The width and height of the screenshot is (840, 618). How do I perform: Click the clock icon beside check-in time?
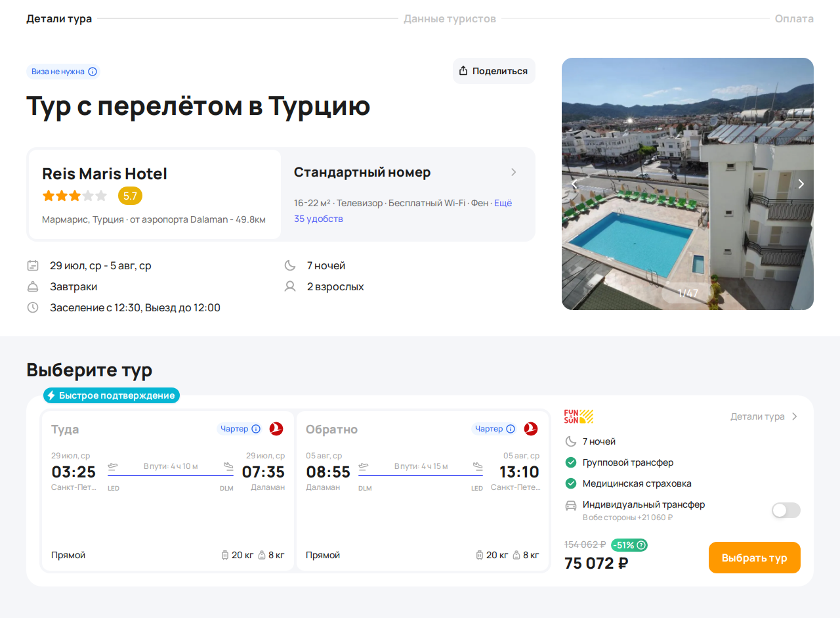coord(33,307)
